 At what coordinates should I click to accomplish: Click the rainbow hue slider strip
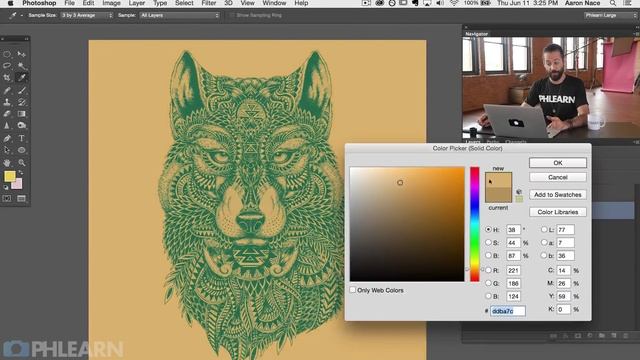click(x=474, y=224)
